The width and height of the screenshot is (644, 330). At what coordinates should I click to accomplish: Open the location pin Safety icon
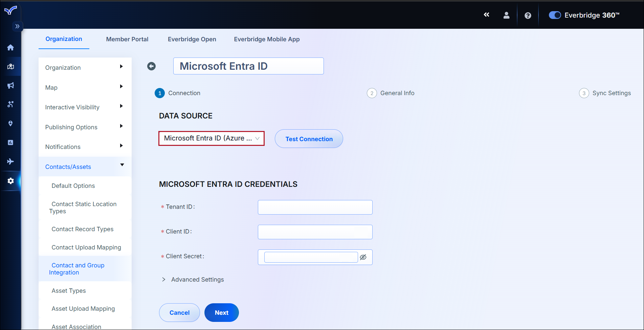(x=10, y=123)
